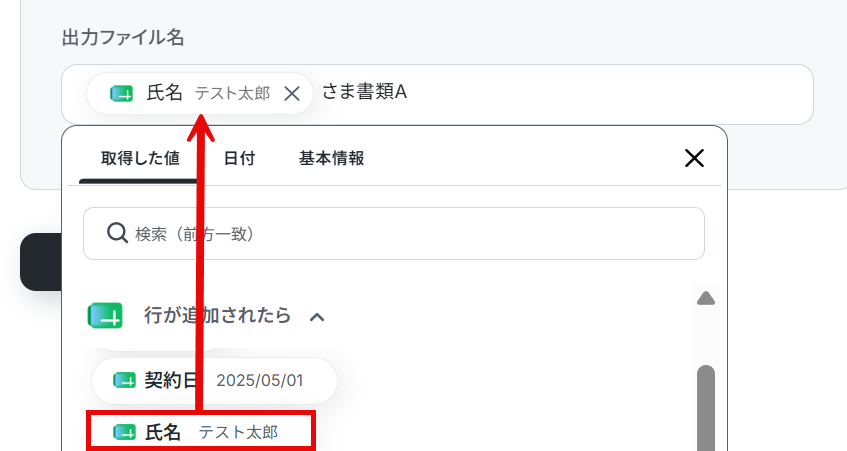The image size is (847, 451).
Task: Insert 契約日 2025/05/01 value
Action: pos(214,380)
